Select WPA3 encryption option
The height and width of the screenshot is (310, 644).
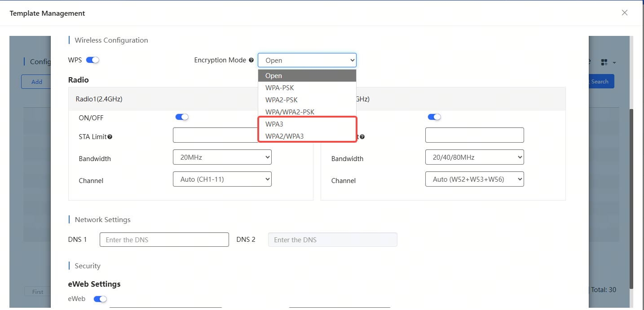click(274, 124)
